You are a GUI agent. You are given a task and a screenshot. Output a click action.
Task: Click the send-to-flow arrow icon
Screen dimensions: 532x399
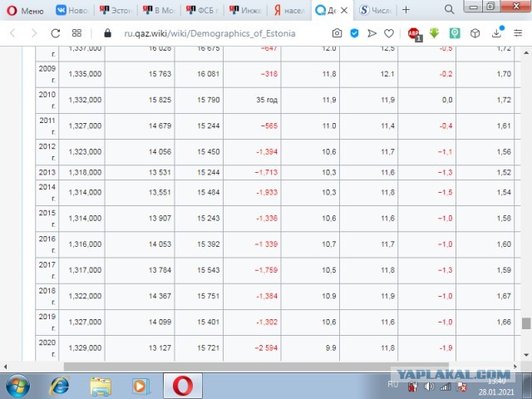(x=372, y=33)
